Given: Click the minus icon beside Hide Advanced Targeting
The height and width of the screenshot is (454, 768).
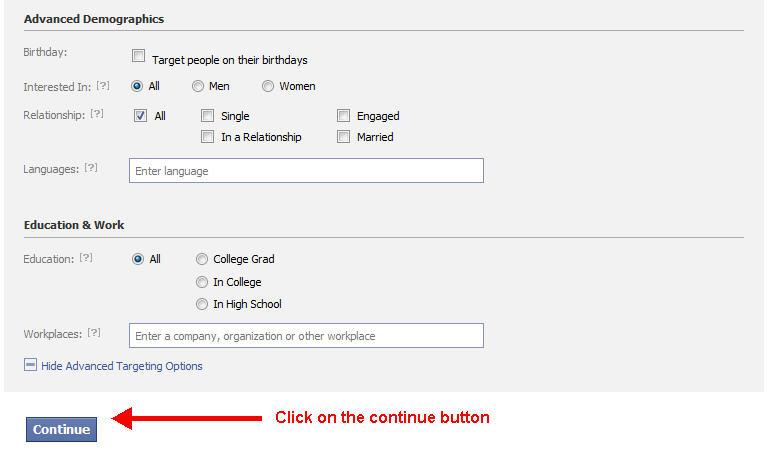Looking at the screenshot, I should point(30,365).
